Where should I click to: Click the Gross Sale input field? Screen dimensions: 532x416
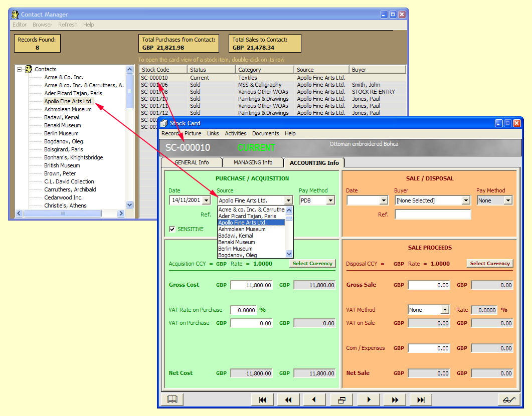coord(429,285)
